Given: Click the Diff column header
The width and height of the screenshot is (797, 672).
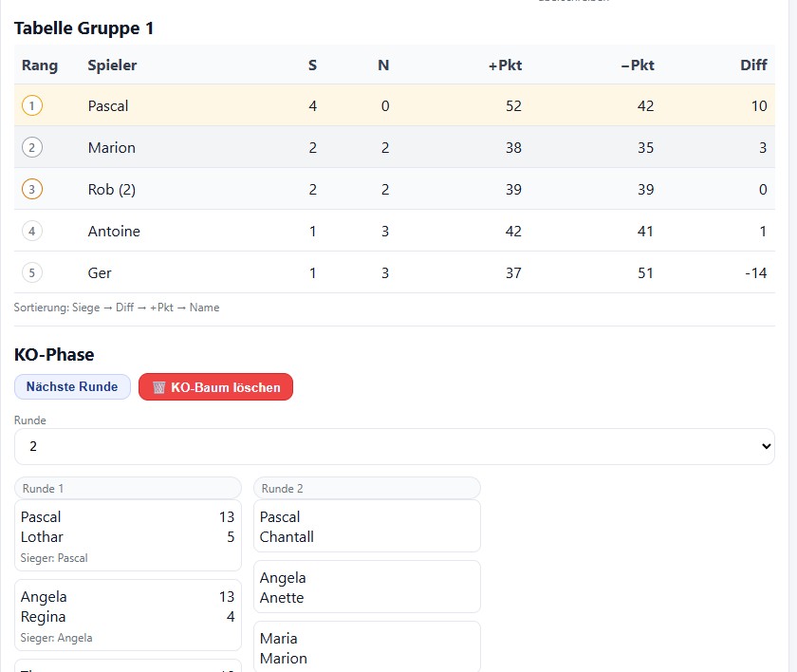Looking at the screenshot, I should tap(754, 65).
